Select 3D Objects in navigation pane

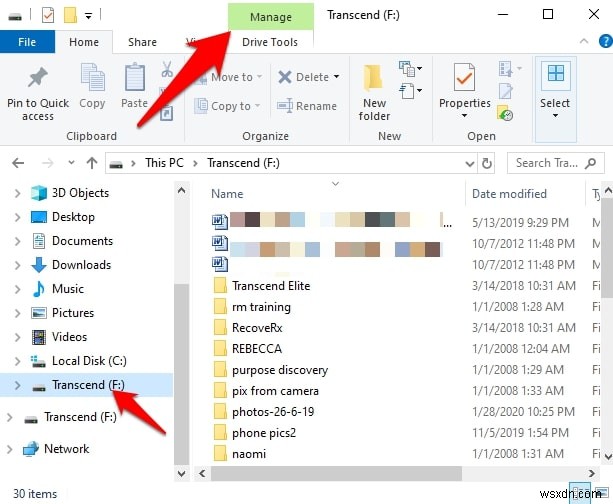pos(80,193)
